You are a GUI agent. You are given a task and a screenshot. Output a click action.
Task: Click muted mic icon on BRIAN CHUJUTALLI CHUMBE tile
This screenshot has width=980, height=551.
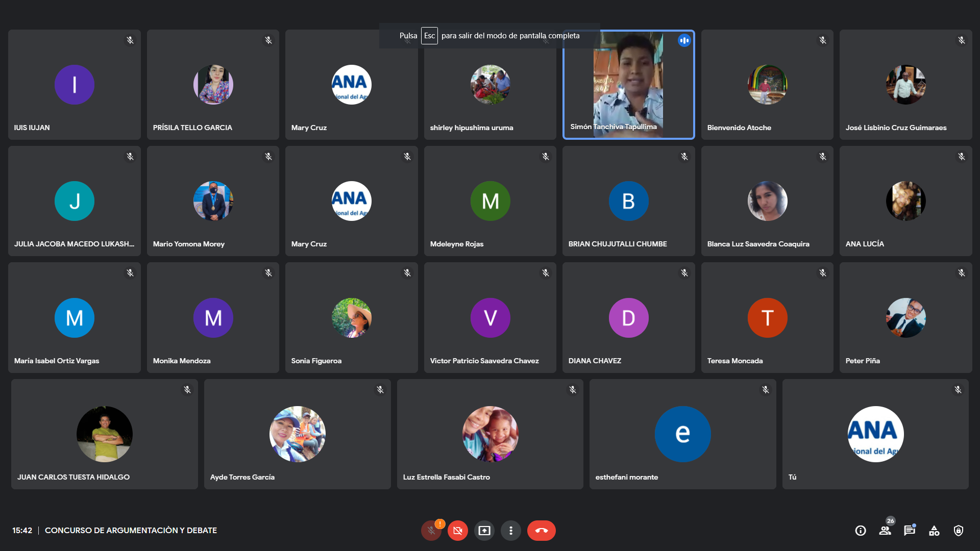(x=684, y=157)
